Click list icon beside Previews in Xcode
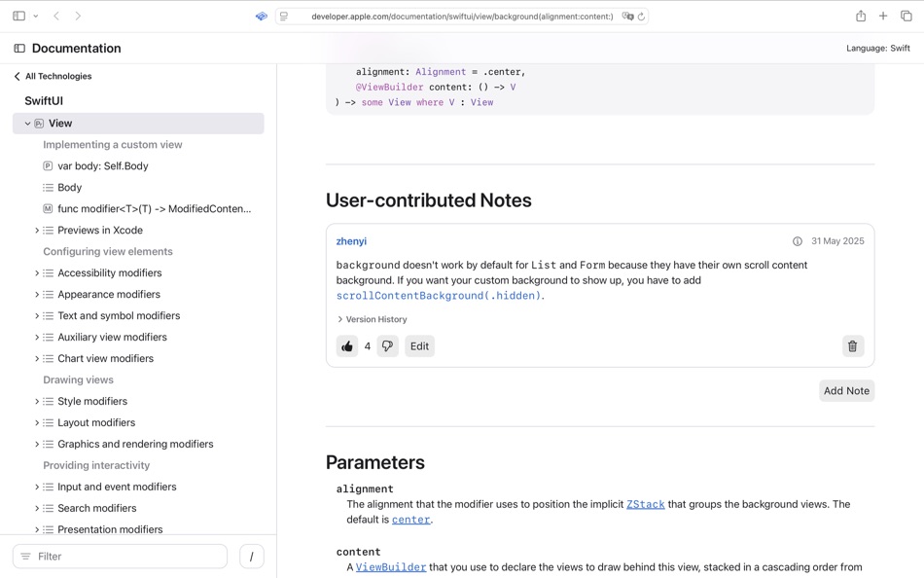 pos(48,230)
